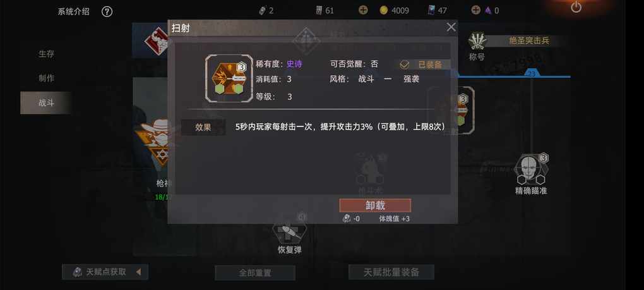The width and height of the screenshot is (644, 290).
Task: Select the 精确瞄准 talent icon
Action: pos(531,169)
